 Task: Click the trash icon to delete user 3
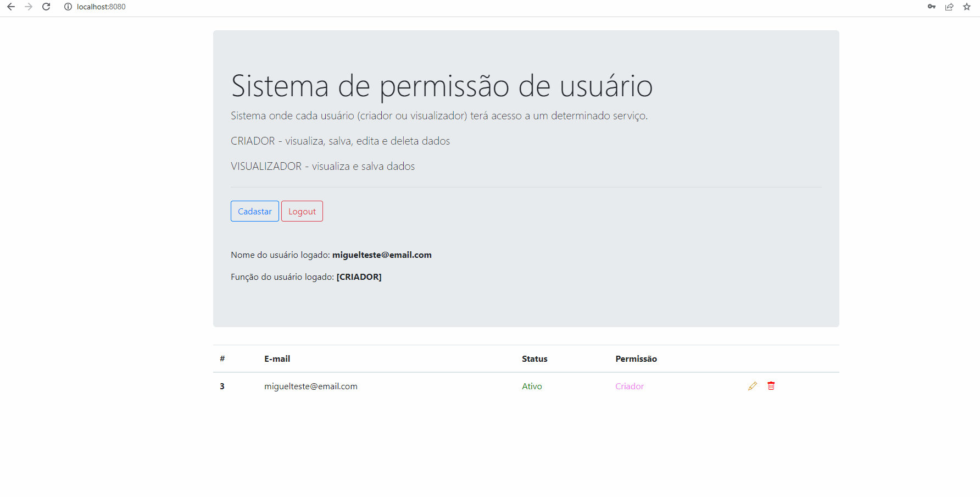[x=771, y=386]
